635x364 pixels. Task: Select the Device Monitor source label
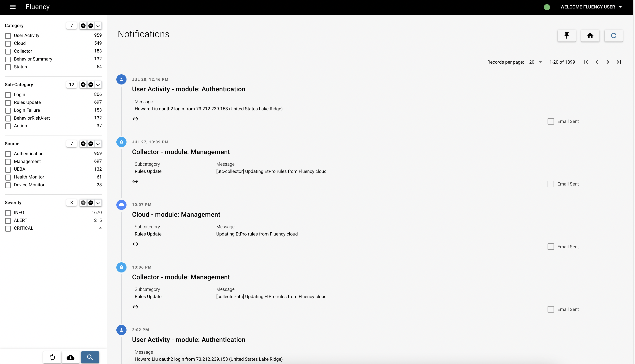[29, 185]
